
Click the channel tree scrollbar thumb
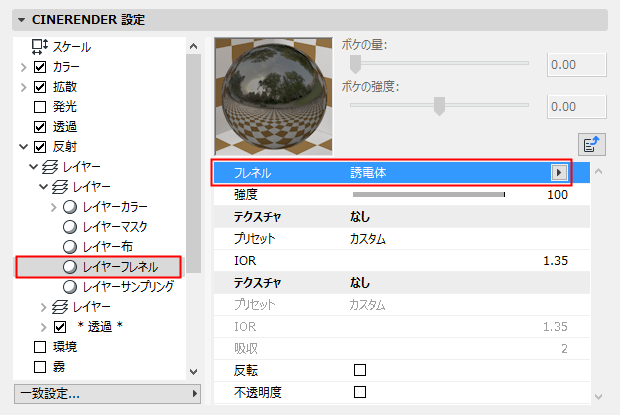pyautogui.click(x=193, y=164)
